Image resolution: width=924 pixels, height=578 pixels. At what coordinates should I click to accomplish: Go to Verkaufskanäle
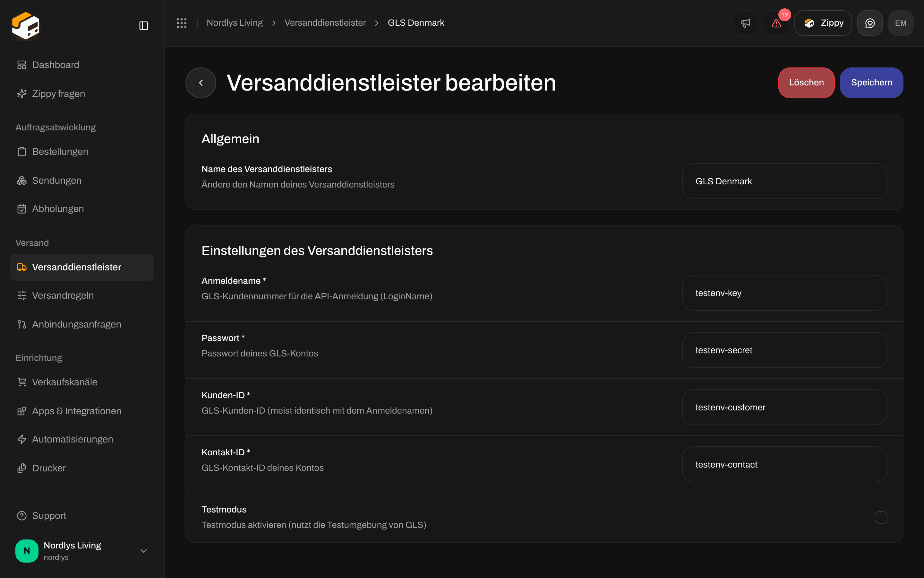pyautogui.click(x=82, y=382)
